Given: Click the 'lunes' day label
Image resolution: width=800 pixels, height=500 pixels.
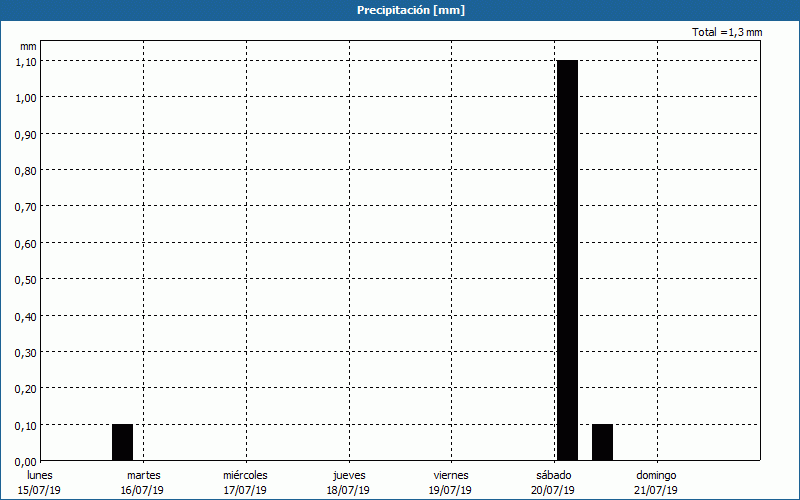Looking at the screenshot, I should pos(40,475).
